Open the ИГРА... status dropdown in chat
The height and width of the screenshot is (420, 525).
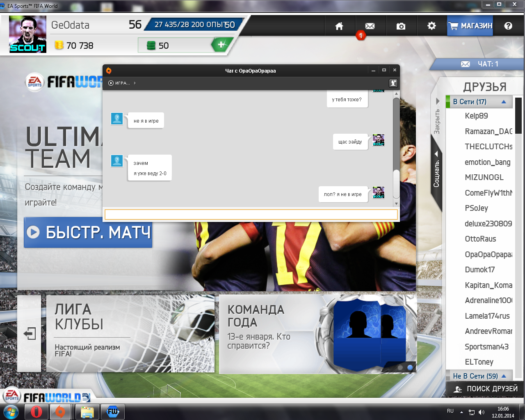[x=122, y=83]
